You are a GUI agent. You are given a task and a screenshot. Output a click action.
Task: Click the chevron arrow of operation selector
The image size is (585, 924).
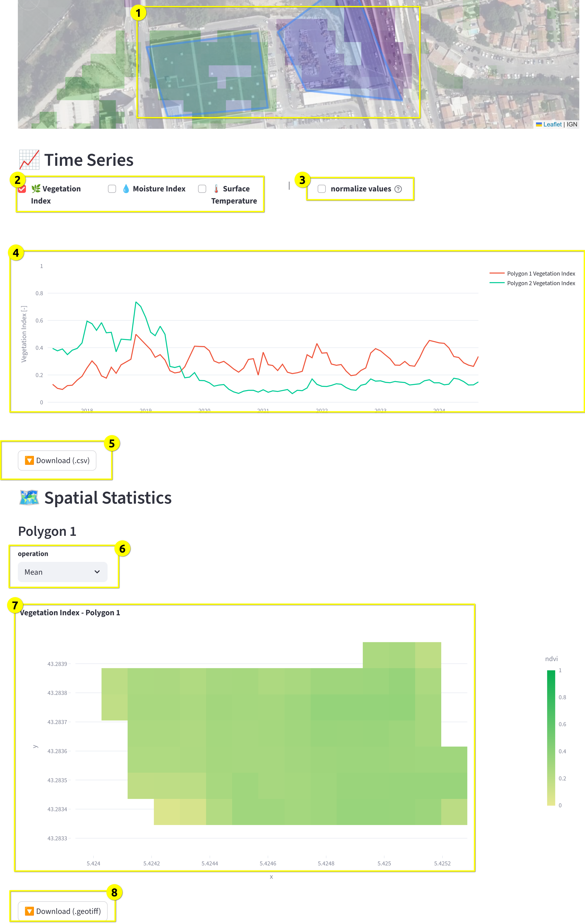[97, 572]
